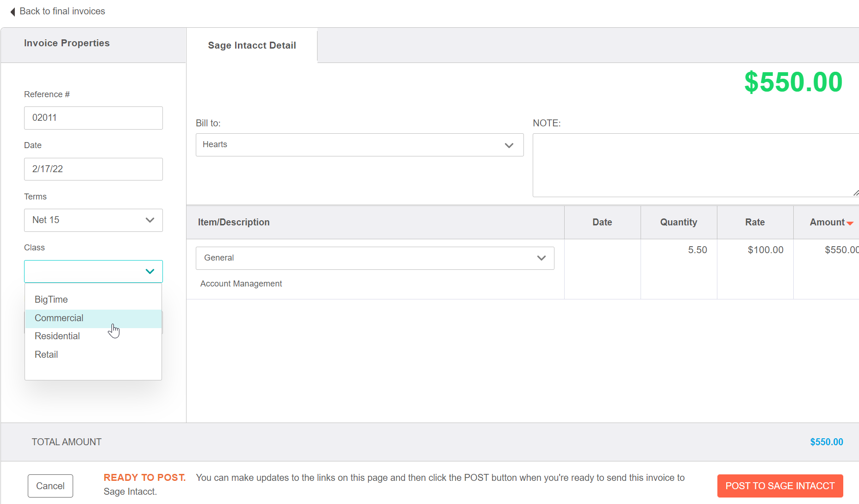This screenshot has width=859, height=504.
Task: Edit the Date field 2/17/22
Action: tap(93, 169)
